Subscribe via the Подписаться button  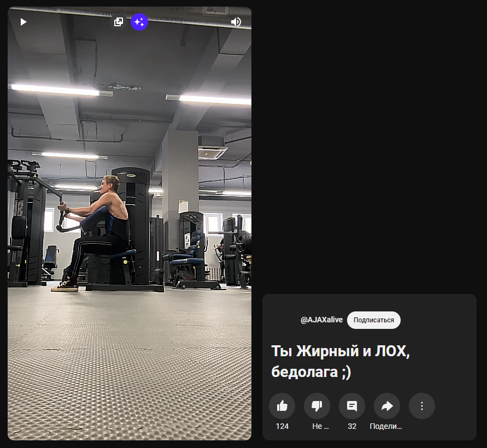pos(374,320)
